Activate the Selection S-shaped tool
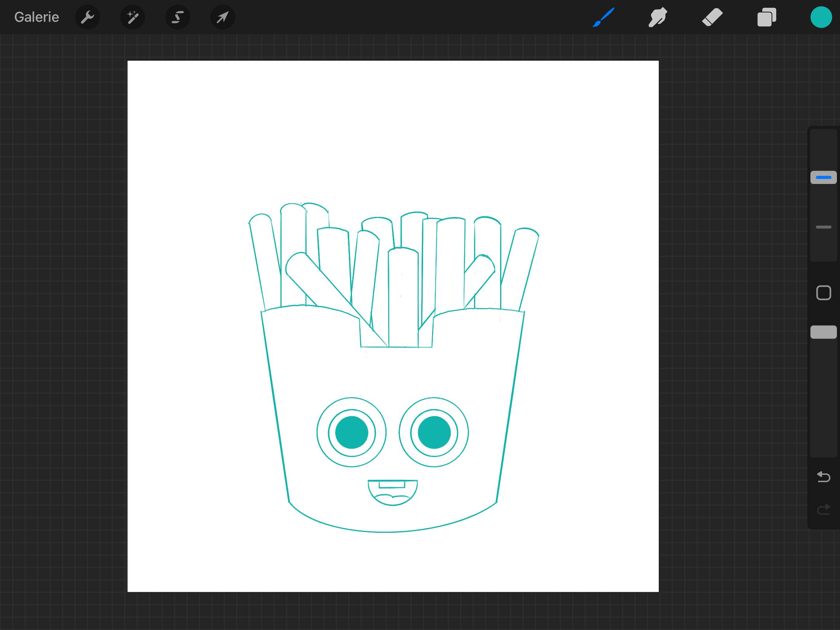Viewport: 840px width, 630px height. pyautogui.click(x=178, y=17)
